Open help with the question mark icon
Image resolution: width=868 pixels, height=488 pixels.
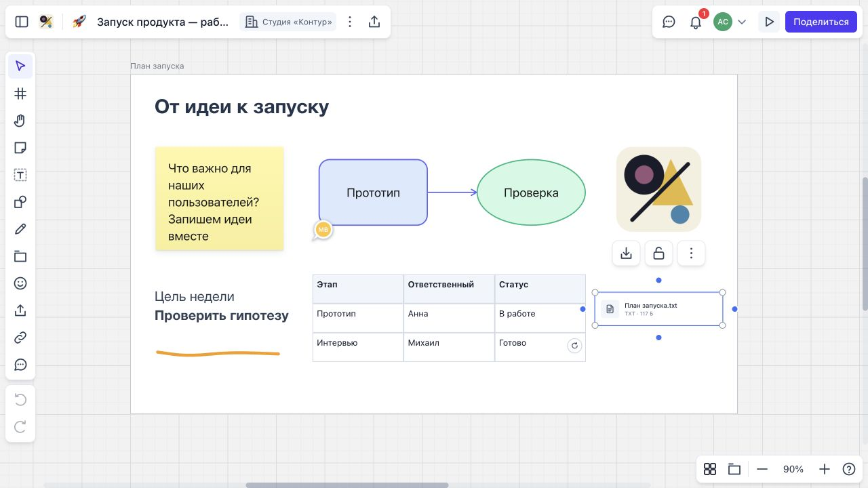849,469
